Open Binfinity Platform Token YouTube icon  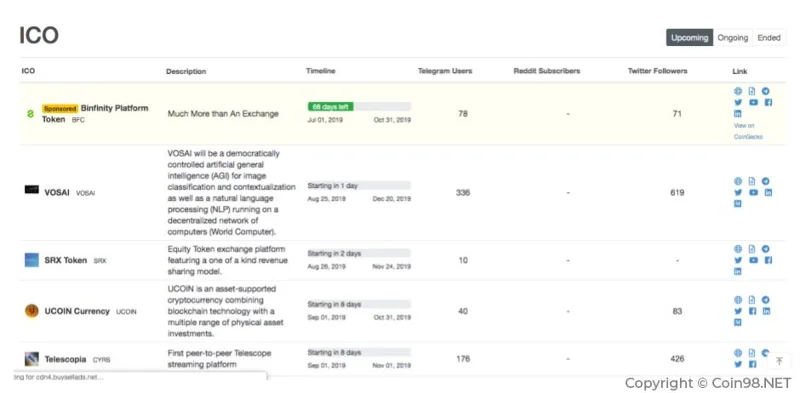[x=753, y=103]
